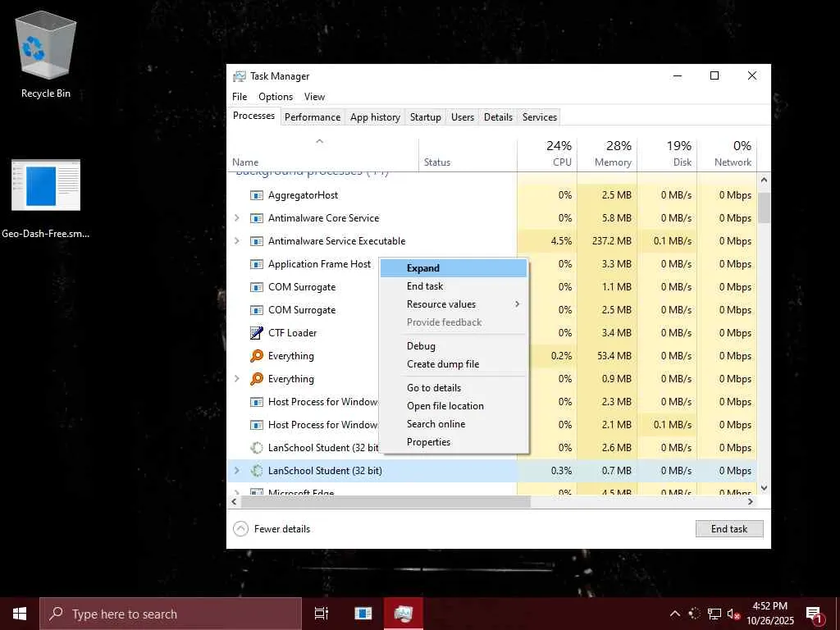This screenshot has height=630, width=840.
Task: Switch to the App history tab
Action: click(375, 116)
